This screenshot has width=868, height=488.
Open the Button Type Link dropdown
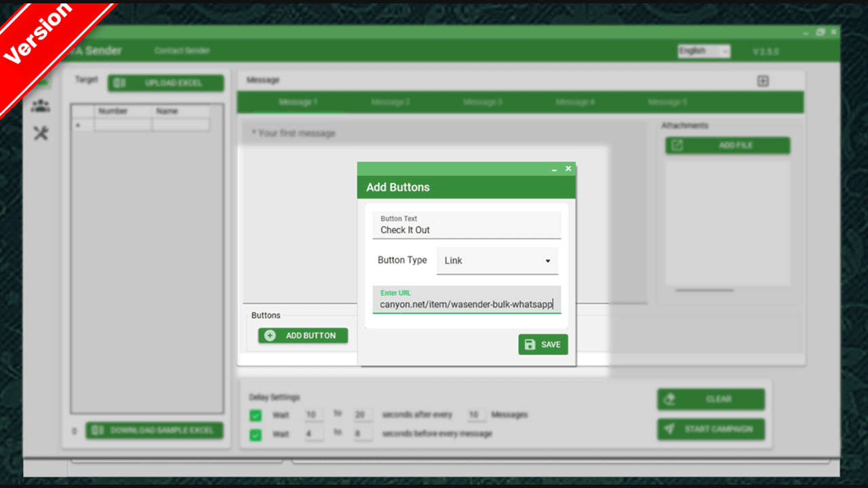click(x=497, y=261)
